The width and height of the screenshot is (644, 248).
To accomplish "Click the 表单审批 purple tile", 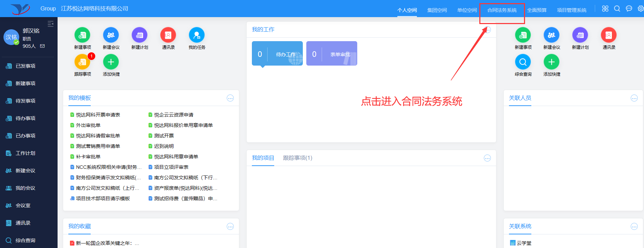I will 332,54.
